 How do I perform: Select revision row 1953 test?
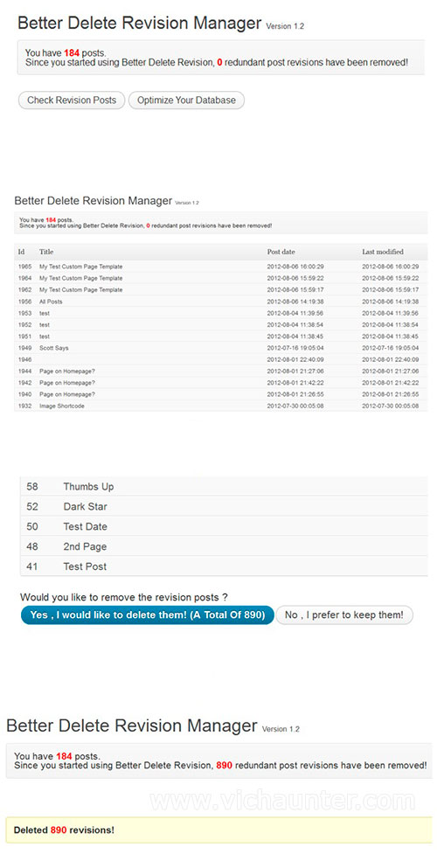coord(221,313)
